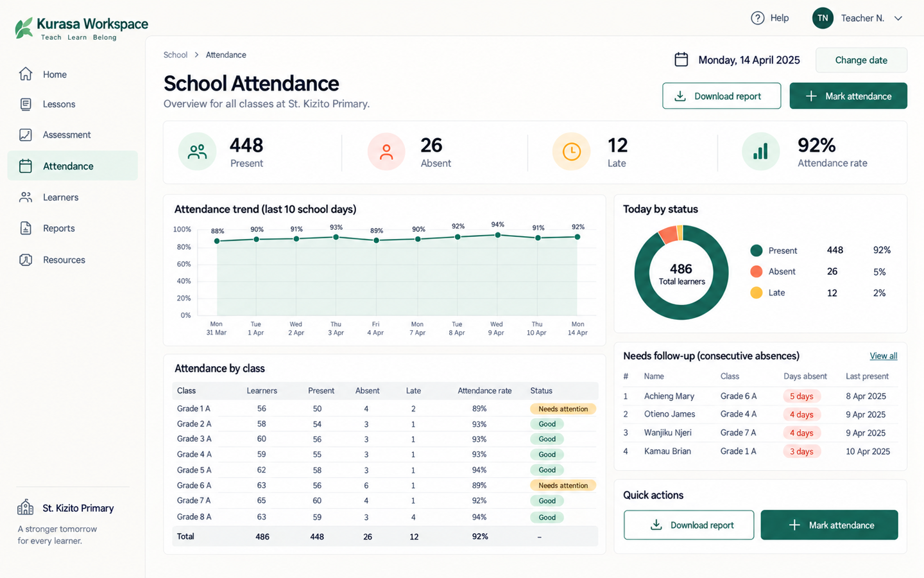The width and height of the screenshot is (924, 578).
Task: Click the Learners people icon
Action: pos(26,197)
